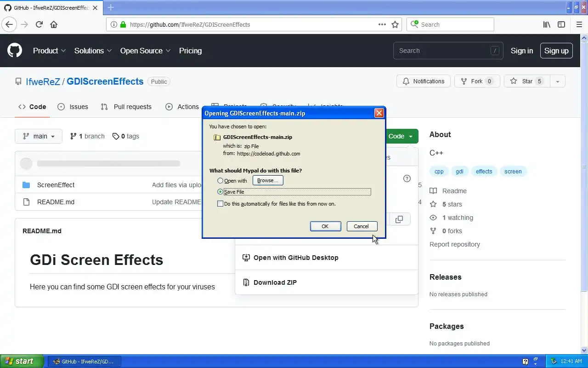Click the Report repository link
This screenshot has height=368, width=588.
click(x=455, y=244)
